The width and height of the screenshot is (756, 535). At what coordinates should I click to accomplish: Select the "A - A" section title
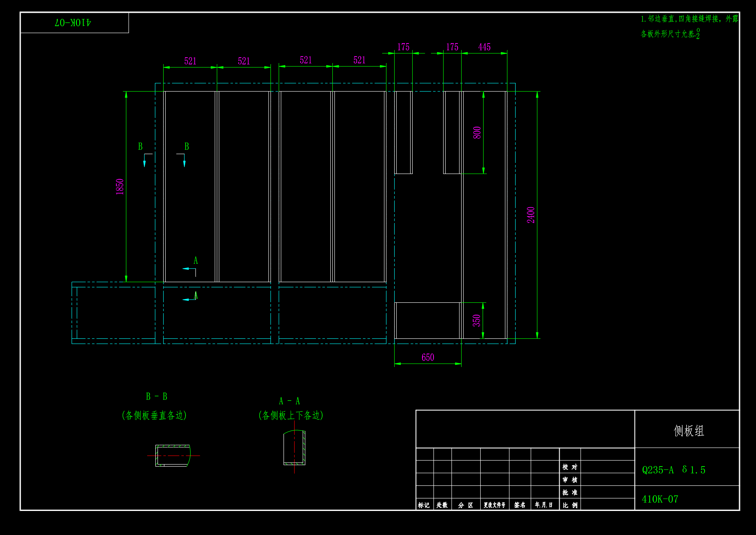289,401
